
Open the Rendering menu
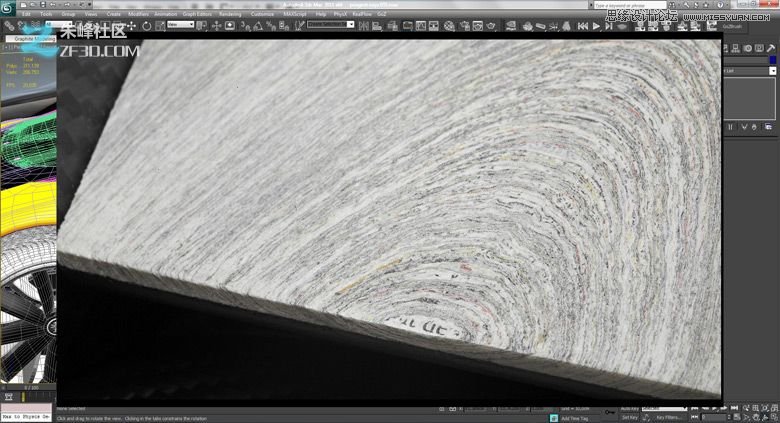pyautogui.click(x=230, y=14)
